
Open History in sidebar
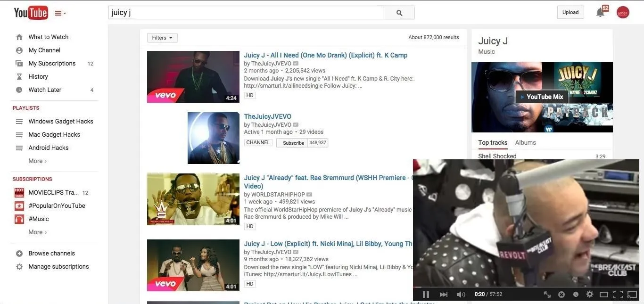38,76
